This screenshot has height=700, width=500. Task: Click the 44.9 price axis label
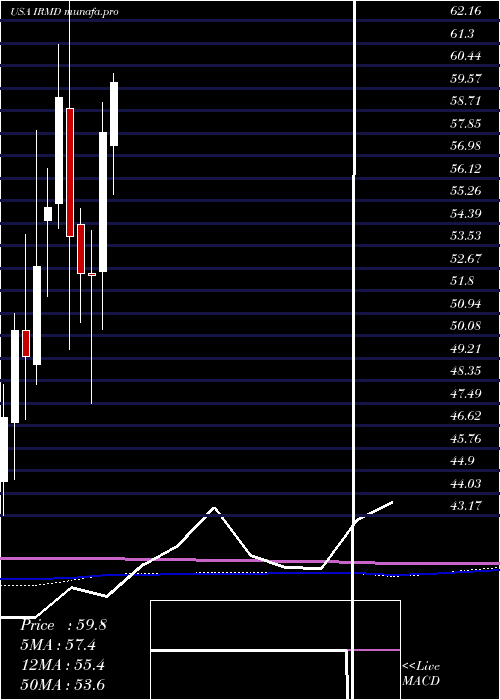coord(462,461)
